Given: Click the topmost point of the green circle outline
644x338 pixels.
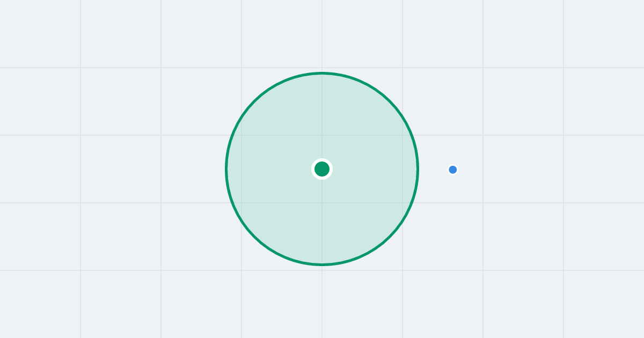Looking at the screenshot, I should pos(322,73).
